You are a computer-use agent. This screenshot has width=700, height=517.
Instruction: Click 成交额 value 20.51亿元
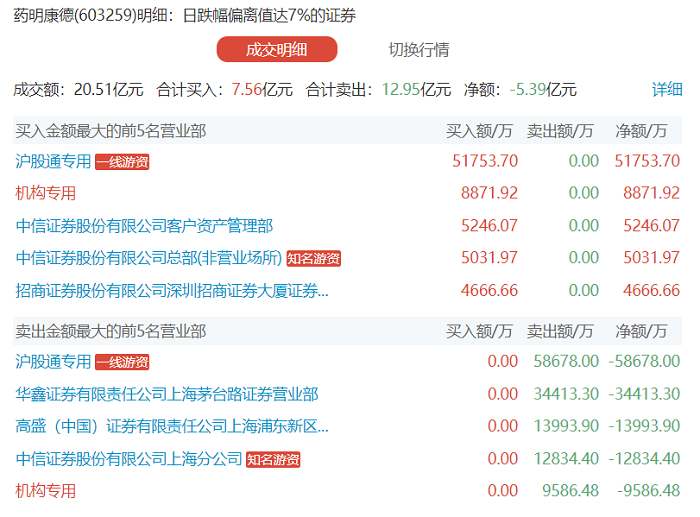[x=108, y=89]
